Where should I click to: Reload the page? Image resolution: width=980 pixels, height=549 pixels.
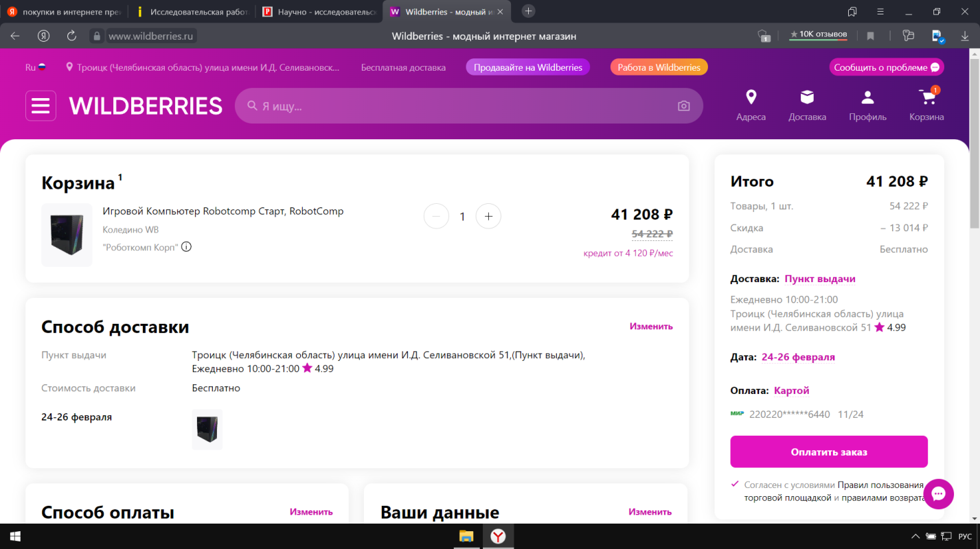click(x=71, y=36)
